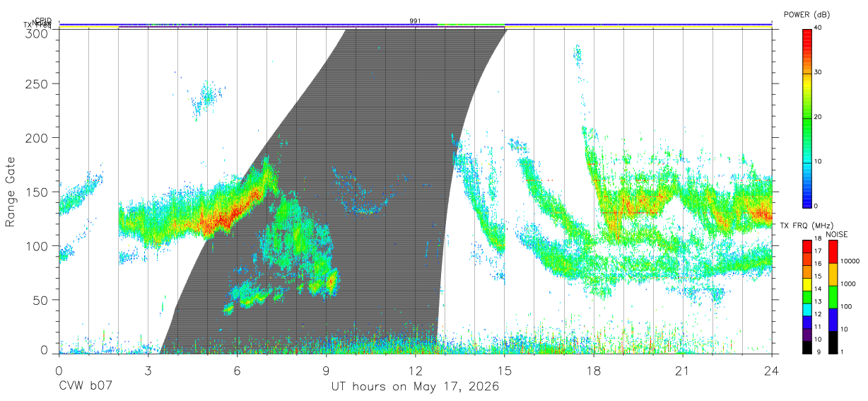This screenshot has height=401, width=868.
Task: Click the "UT hours on May 17, 2026" axis title
Action: pos(415,387)
